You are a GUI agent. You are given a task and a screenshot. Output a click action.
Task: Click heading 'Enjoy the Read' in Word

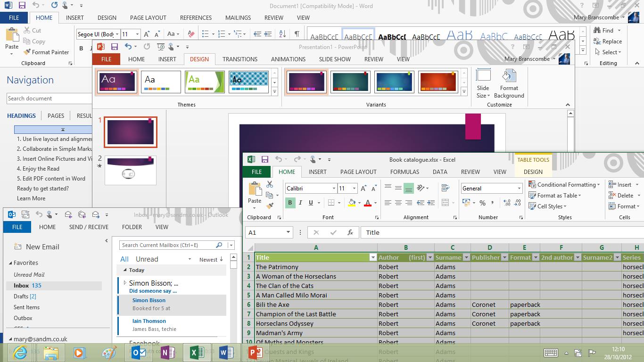[38, 169]
